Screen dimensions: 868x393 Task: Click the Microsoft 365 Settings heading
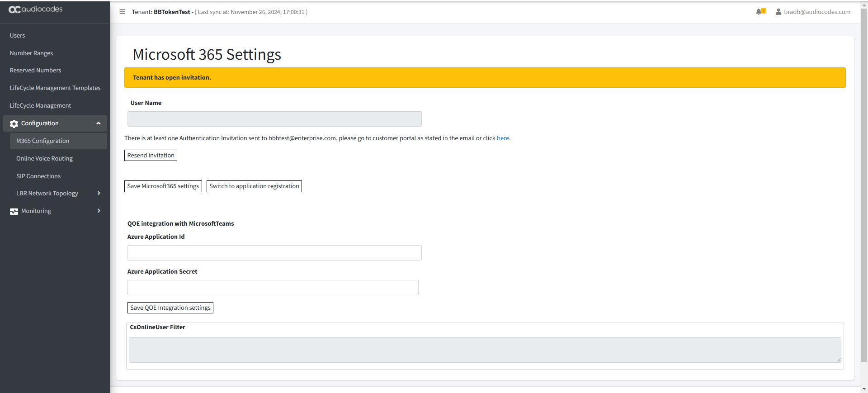[207, 55]
